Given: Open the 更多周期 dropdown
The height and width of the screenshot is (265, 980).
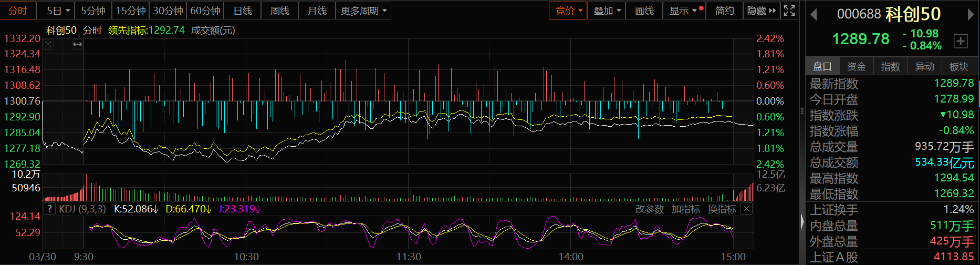Looking at the screenshot, I should tap(363, 11).
